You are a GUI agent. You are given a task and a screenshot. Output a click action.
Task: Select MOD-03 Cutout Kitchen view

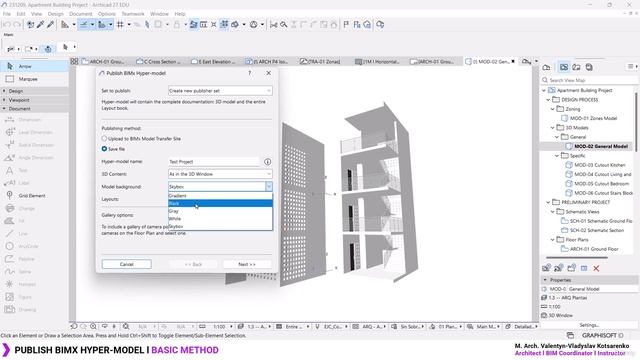[600, 165]
